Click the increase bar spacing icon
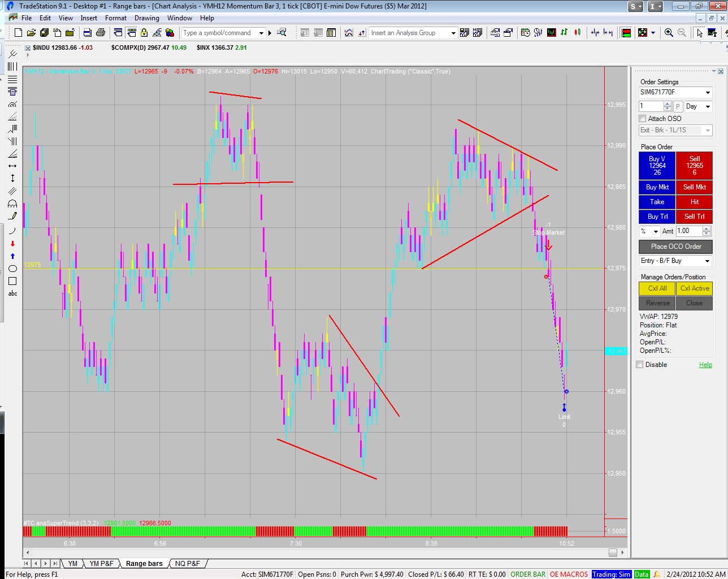 [608, 33]
